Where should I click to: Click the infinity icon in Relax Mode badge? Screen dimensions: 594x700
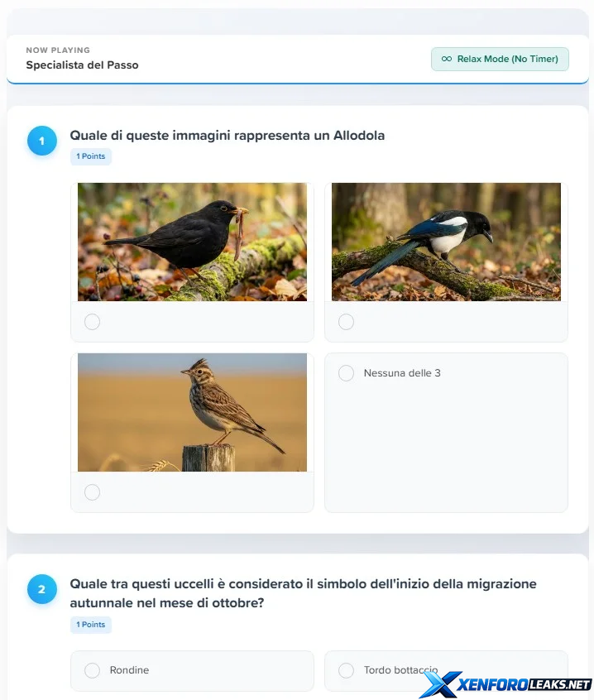pyautogui.click(x=446, y=59)
